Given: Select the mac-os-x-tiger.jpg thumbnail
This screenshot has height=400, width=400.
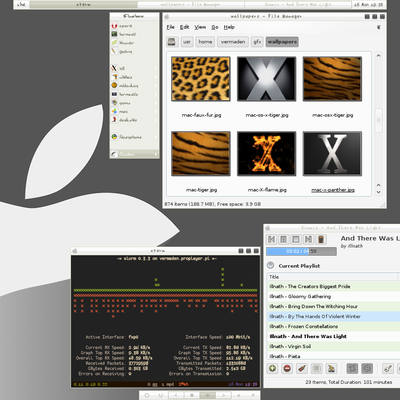Looking at the screenshot, I should pos(266,79).
